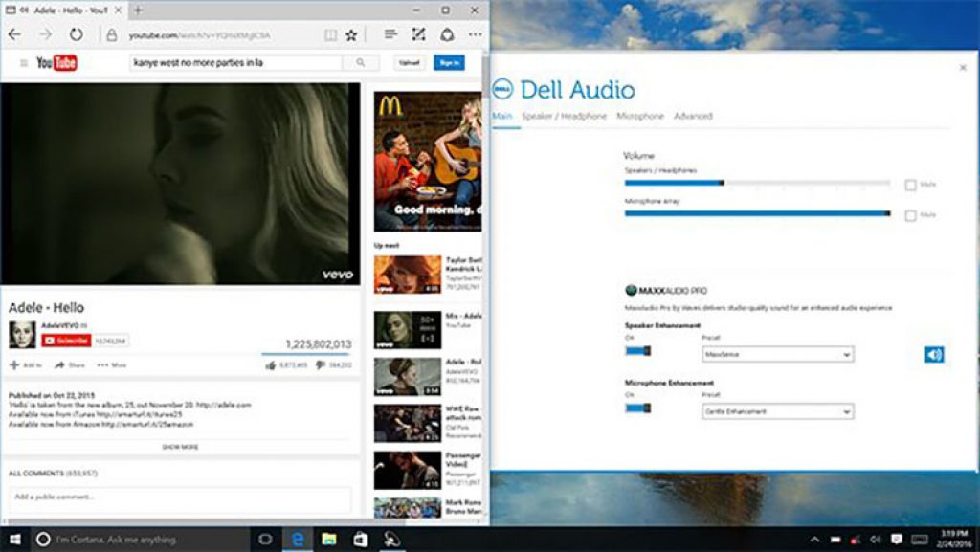Close the Adele - Hello browser tab
Screen dimensions: 980x552
[118, 11]
